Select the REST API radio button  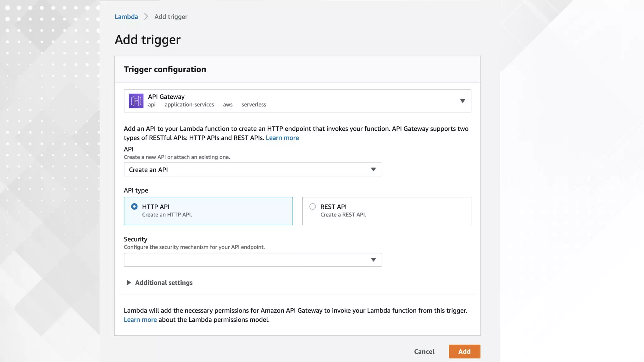pyautogui.click(x=313, y=206)
